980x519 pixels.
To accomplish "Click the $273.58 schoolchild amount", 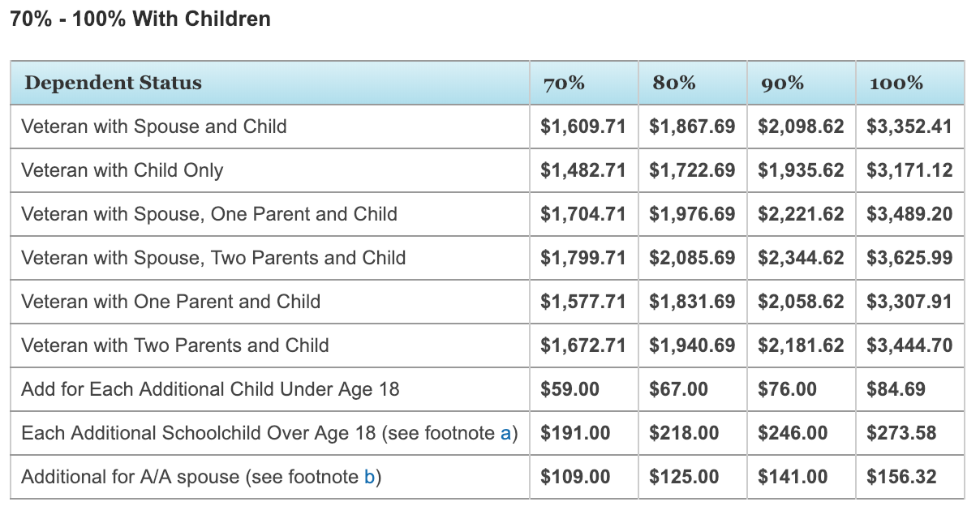I will coord(901,433).
